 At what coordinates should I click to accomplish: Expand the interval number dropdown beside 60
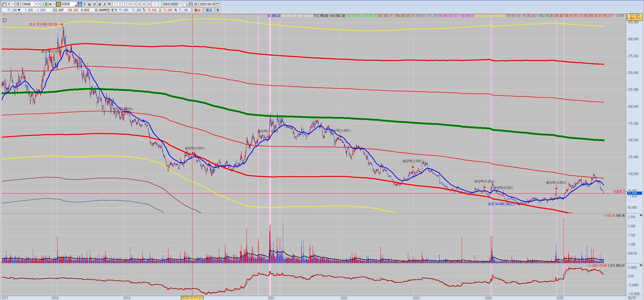pyautogui.click(x=160, y=4)
